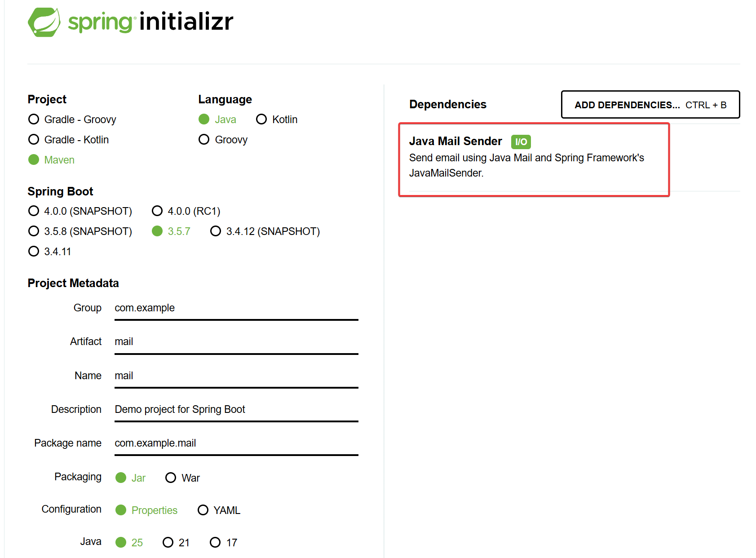Set configuration format to YAML
Screen dimensions: 756x558
point(203,510)
